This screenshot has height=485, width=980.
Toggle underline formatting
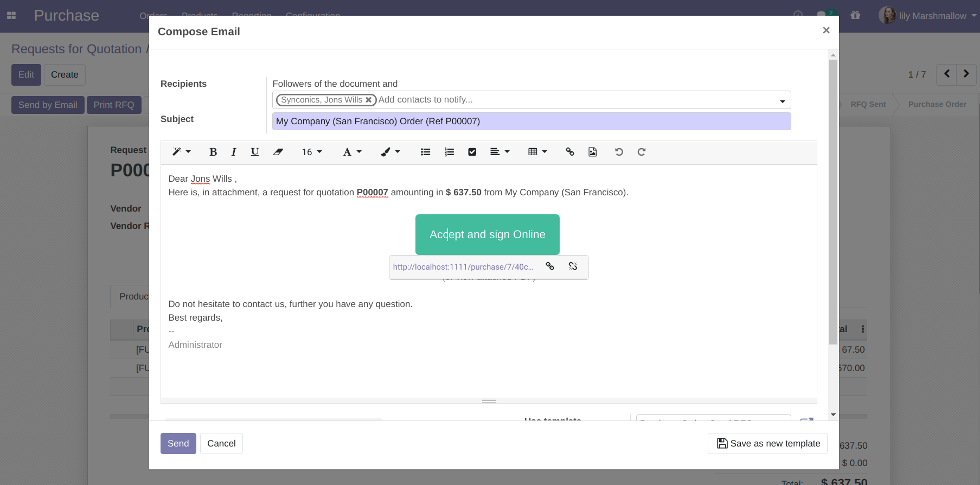click(255, 152)
